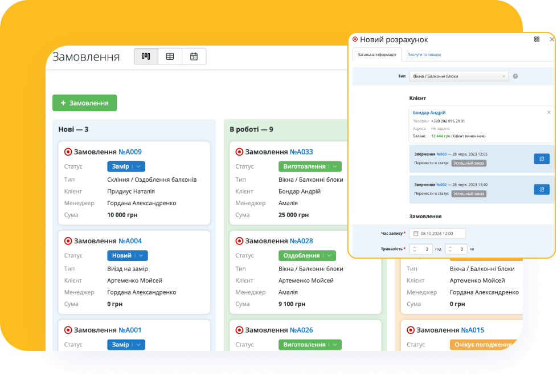Expand Замір status dropdown on order №A009
The width and height of the screenshot is (557, 392).
coord(138,166)
